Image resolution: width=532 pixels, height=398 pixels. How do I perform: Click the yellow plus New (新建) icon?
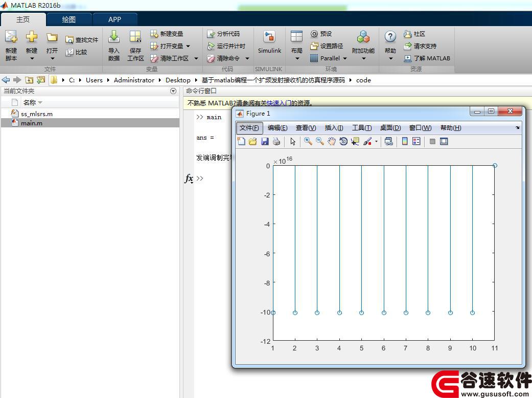point(32,37)
